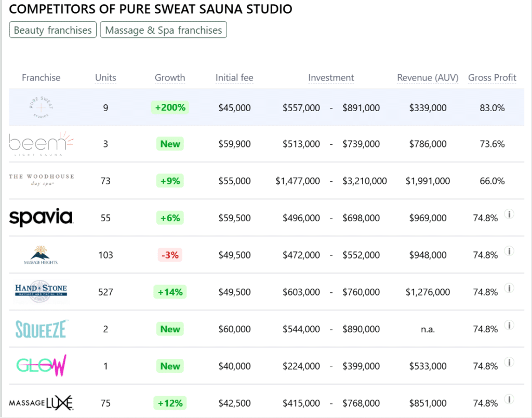Show gross profit info for Hand & Stone row
532x418 pixels.
(x=509, y=288)
